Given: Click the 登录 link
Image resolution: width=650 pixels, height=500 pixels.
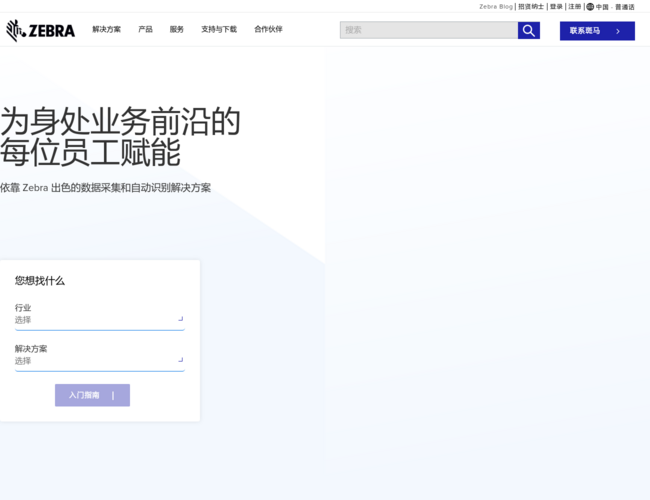Looking at the screenshot, I should 556,6.
